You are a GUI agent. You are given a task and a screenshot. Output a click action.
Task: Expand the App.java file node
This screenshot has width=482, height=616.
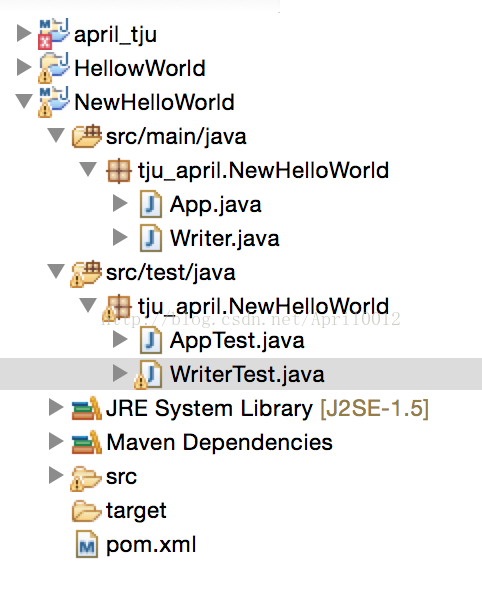120,203
